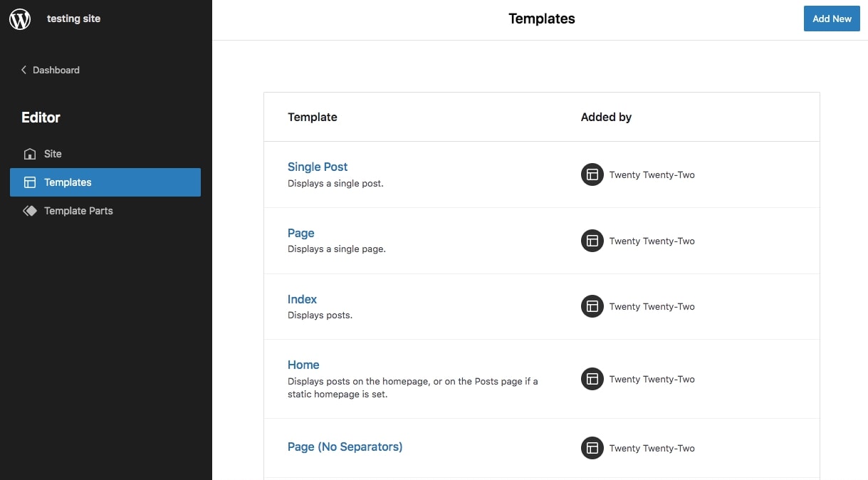This screenshot has height=480, width=868.
Task: Click the theme icon next to Home template
Action: pos(592,379)
